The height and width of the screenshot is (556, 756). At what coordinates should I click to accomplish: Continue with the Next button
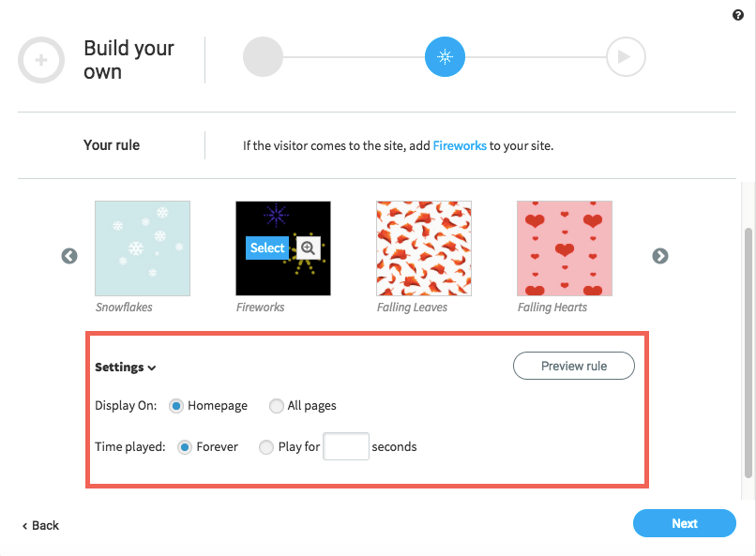(x=684, y=523)
